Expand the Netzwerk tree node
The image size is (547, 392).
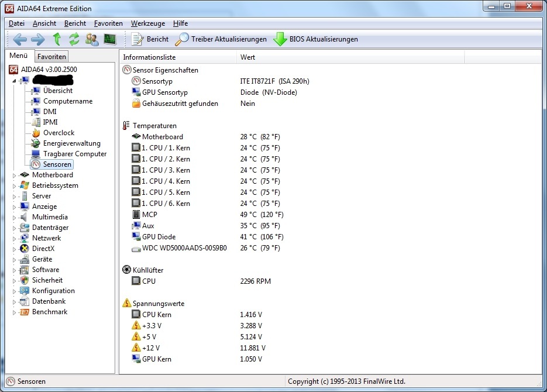pos(14,239)
